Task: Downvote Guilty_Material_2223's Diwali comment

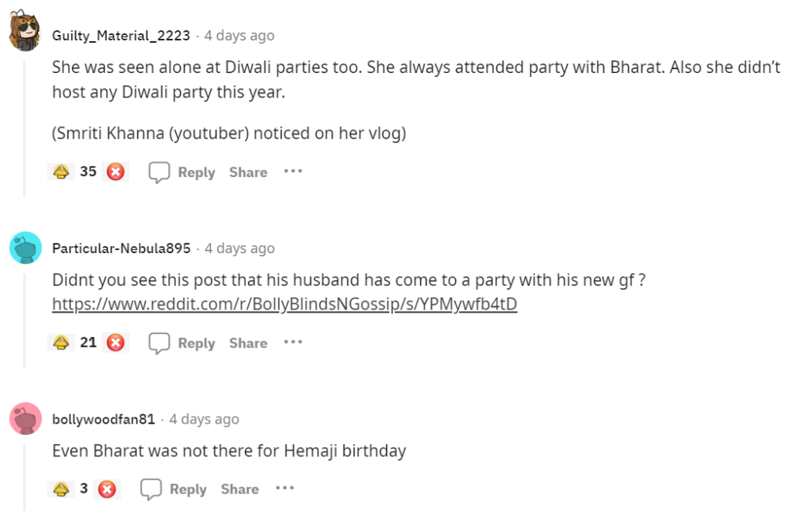Action: click(x=116, y=171)
